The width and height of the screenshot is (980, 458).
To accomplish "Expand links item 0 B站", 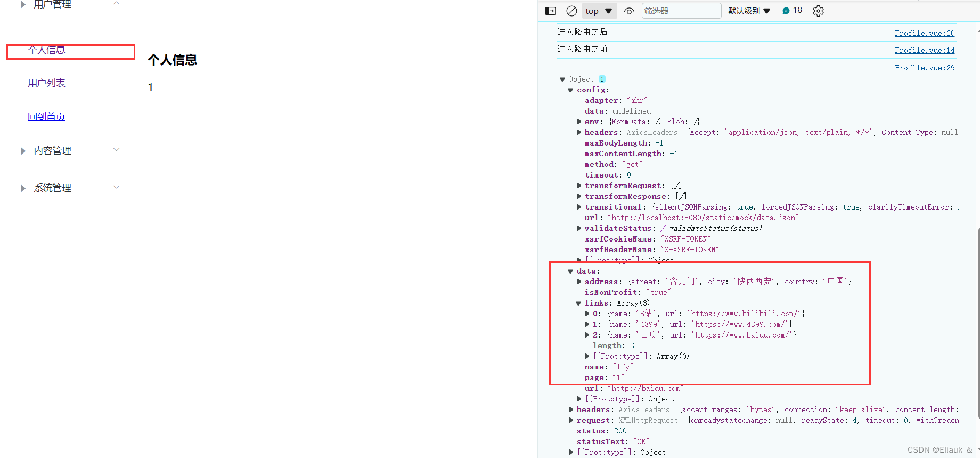I will coord(587,314).
